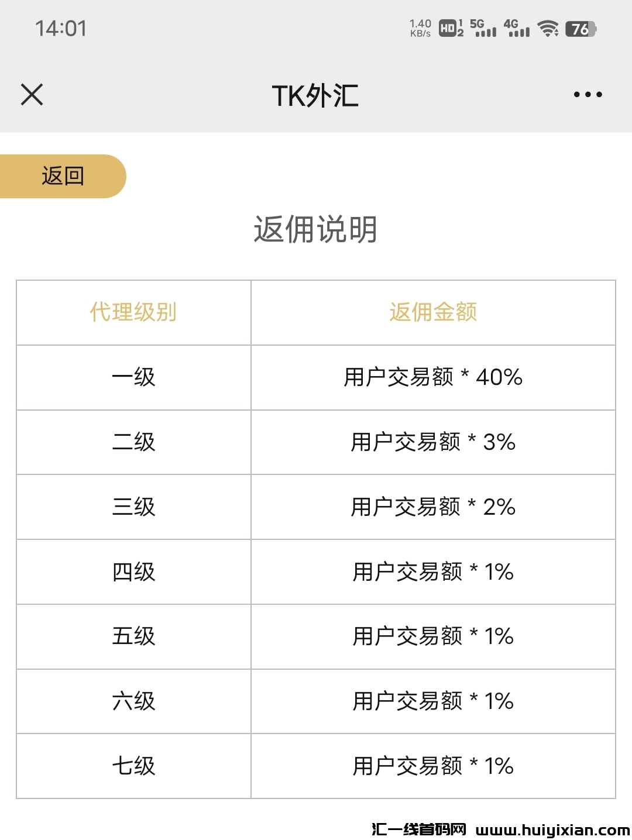Tap the 返回 back button
Image resolution: width=632 pixels, height=840 pixels.
click(x=63, y=176)
